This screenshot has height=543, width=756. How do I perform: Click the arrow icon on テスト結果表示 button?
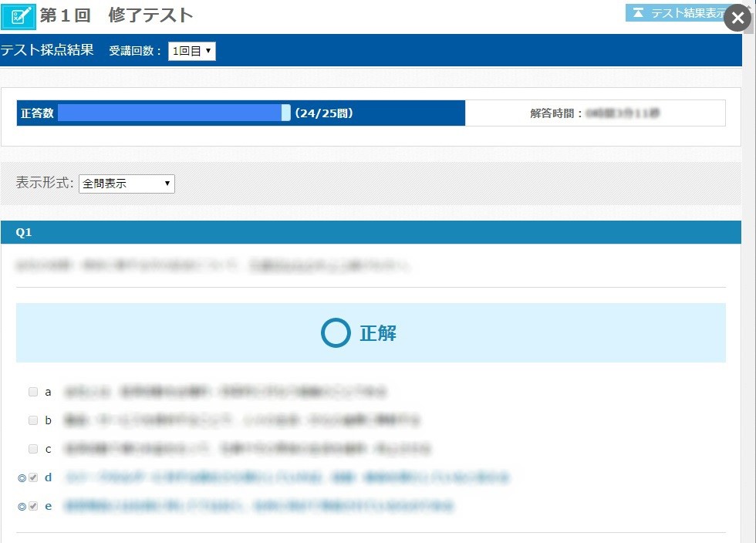point(638,13)
